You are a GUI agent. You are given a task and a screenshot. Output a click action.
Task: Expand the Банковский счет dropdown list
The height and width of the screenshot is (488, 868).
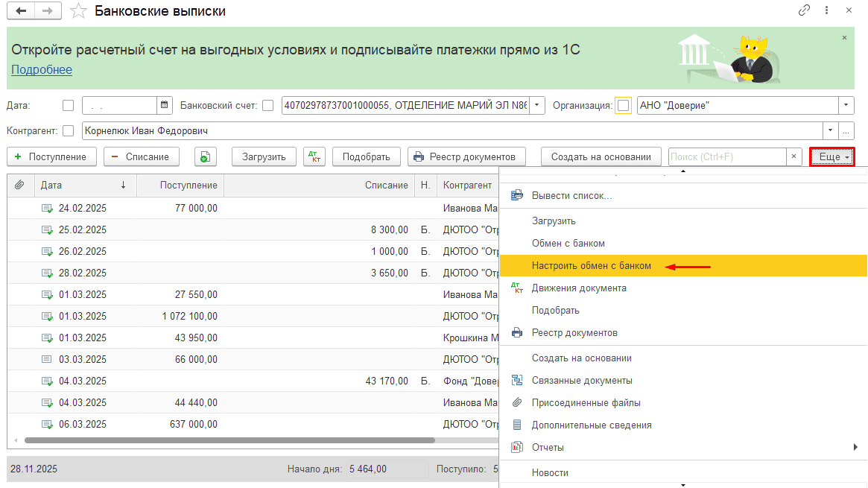tap(538, 105)
